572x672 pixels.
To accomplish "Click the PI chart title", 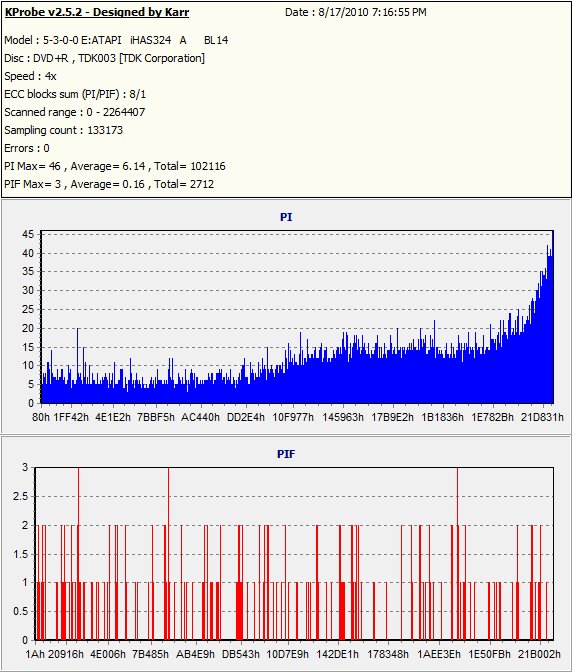I will pyautogui.click(x=286, y=217).
